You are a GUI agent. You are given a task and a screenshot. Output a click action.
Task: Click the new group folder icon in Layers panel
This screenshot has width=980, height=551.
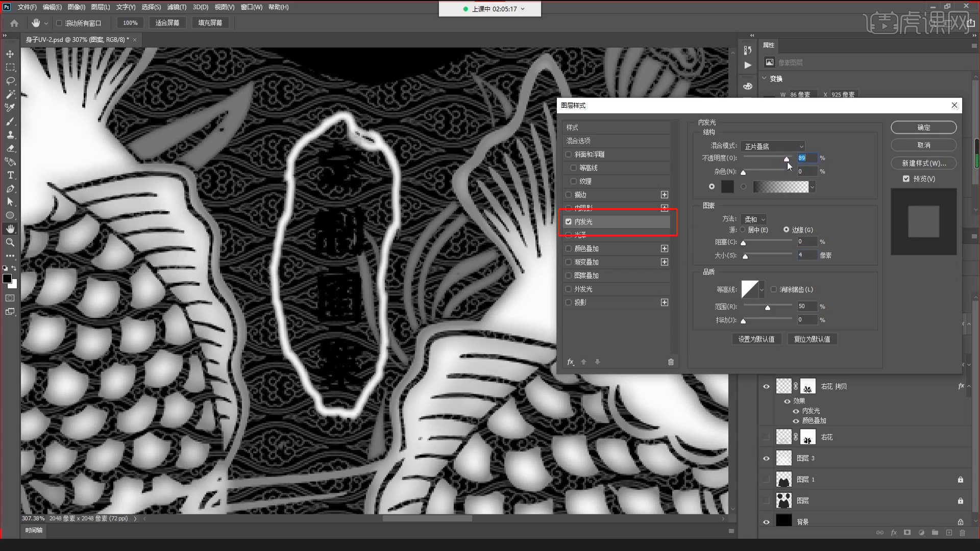pyautogui.click(x=935, y=533)
